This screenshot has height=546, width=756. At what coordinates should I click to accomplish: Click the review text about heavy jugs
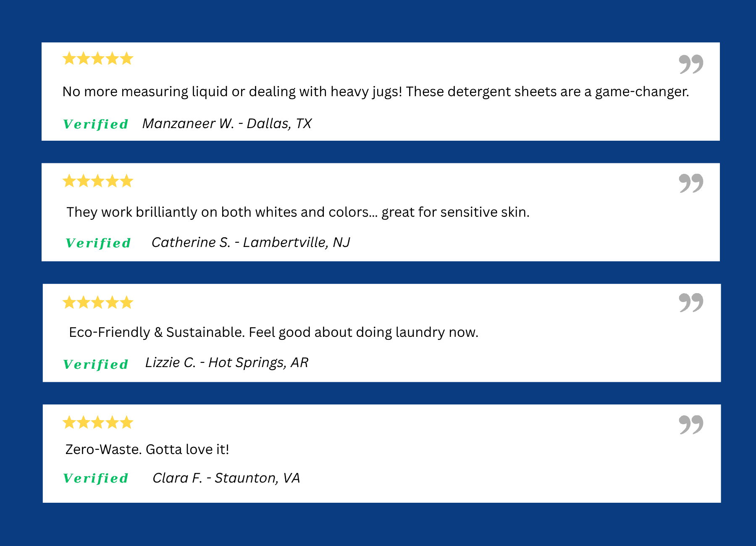375,92
